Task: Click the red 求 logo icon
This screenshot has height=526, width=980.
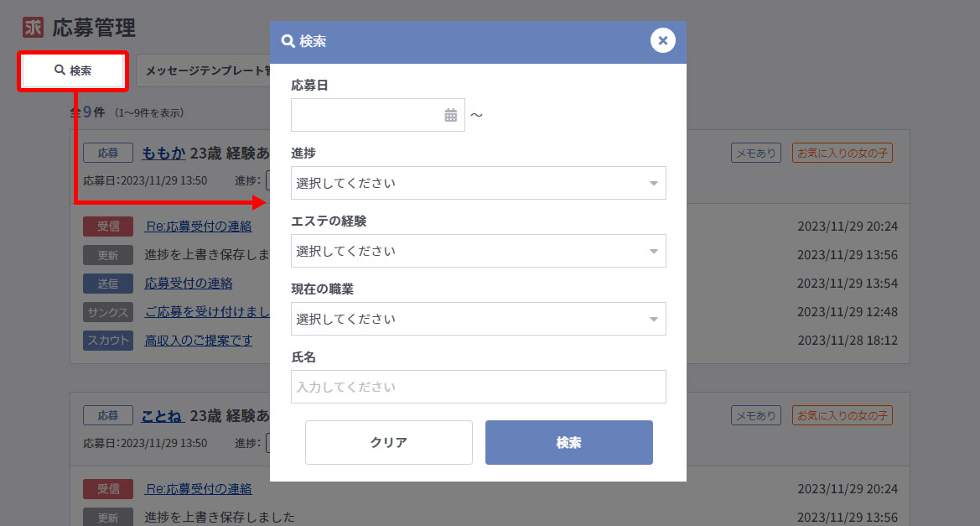Action: [33, 28]
